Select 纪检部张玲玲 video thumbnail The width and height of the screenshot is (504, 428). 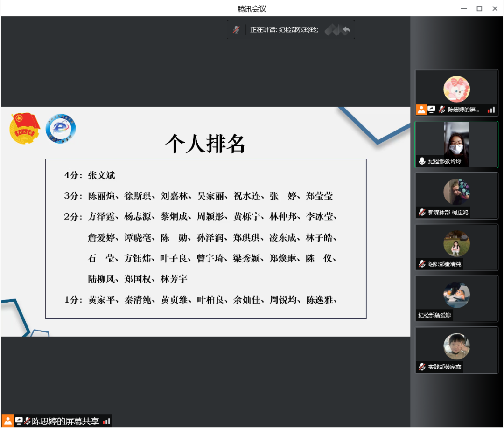pyautogui.click(x=456, y=140)
